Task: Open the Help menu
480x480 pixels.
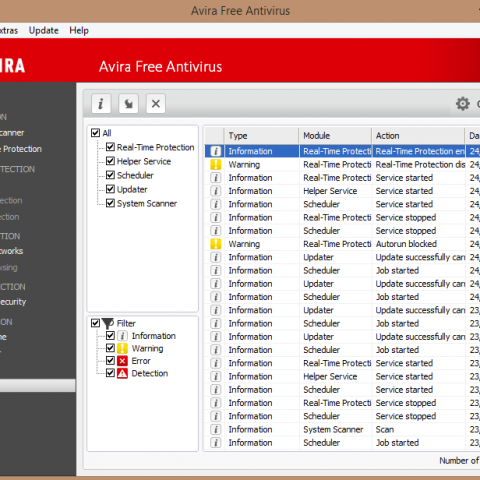Action: point(79,30)
